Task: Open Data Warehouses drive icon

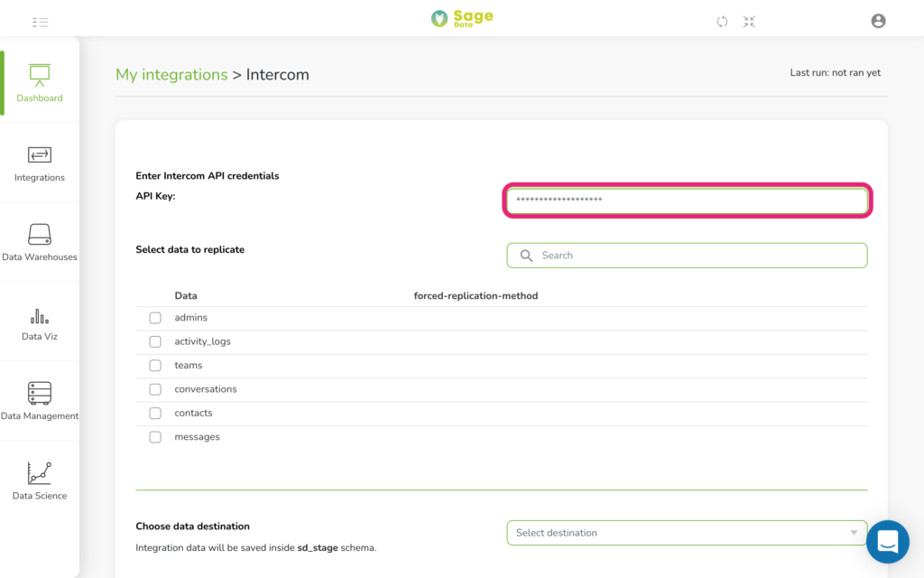Action: [x=40, y=234]
